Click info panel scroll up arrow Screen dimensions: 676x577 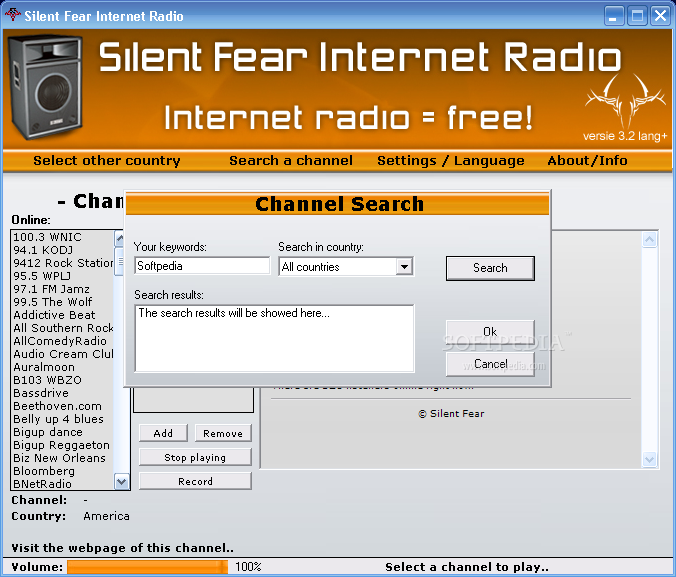pos(650,240)
